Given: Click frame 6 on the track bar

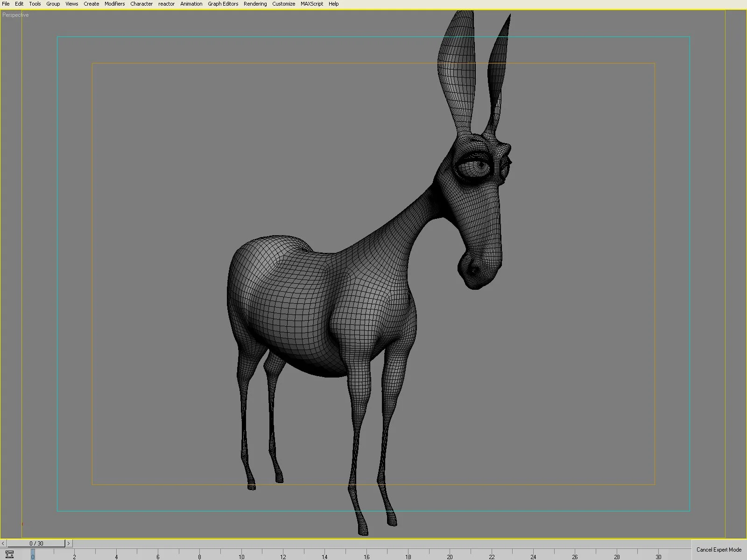Looking at the screenshot, I should [158, 556].
